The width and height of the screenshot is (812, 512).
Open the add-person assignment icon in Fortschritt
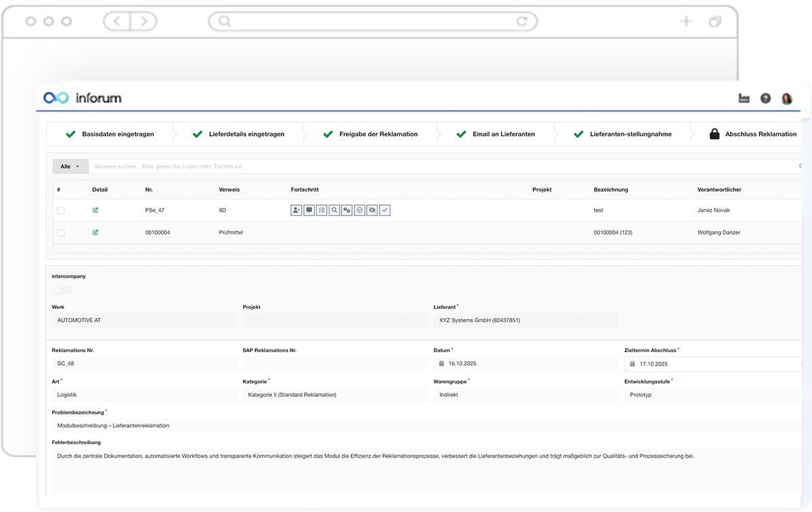296,210
